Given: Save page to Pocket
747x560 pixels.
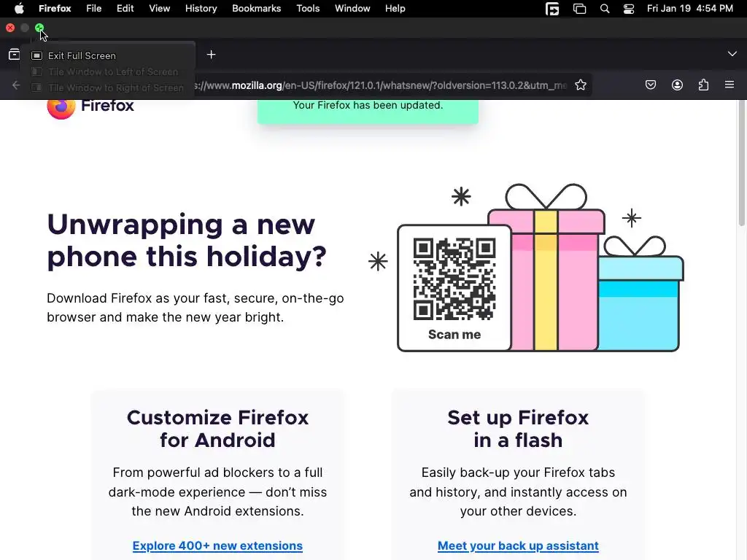Looking at the screenshot, I should [650, 85].
